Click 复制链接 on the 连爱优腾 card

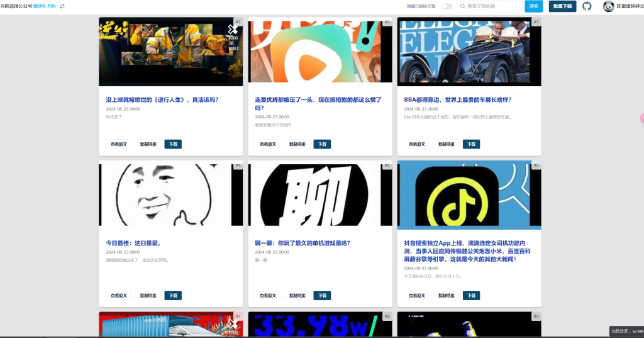tap(297, 144)
